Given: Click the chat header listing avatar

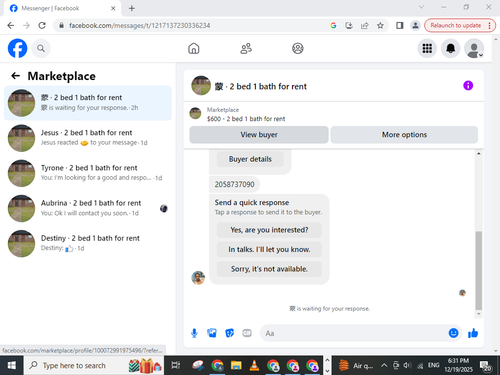Looking at the screenshot, I should pyautogui.click(x=201, y=86).
